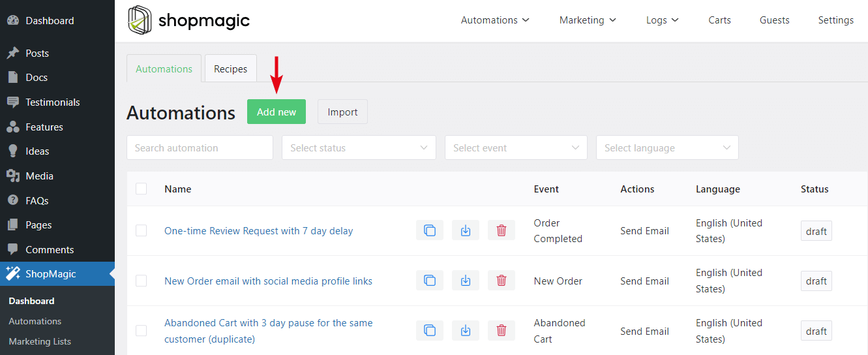Click the Media icon in sidebar
The width and height of the screenshot is (868, 355).
coord(12,176)
